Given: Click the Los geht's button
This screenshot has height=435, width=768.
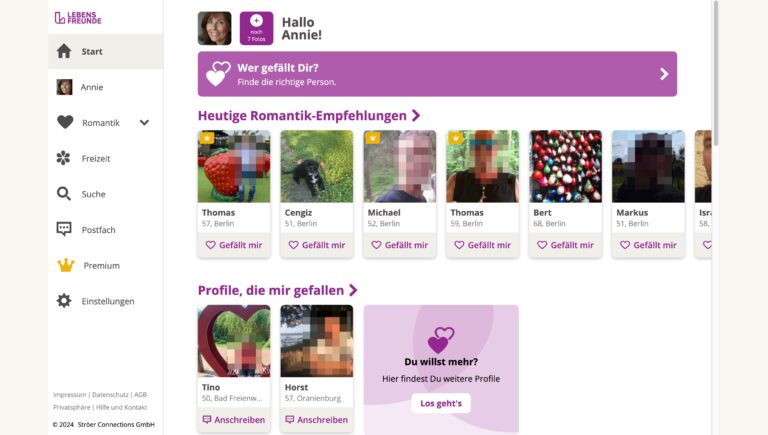Looking at the screenshot, I should 441,403.
